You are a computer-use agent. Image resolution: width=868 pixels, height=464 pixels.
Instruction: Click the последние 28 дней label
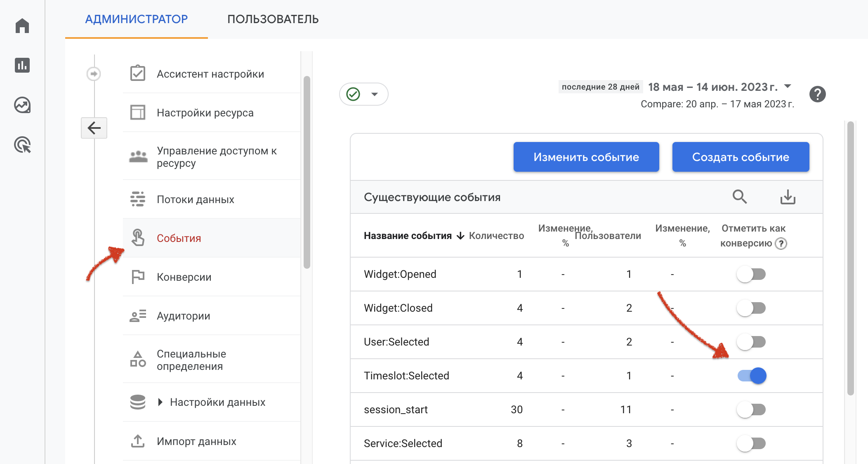tap(600, 87)
